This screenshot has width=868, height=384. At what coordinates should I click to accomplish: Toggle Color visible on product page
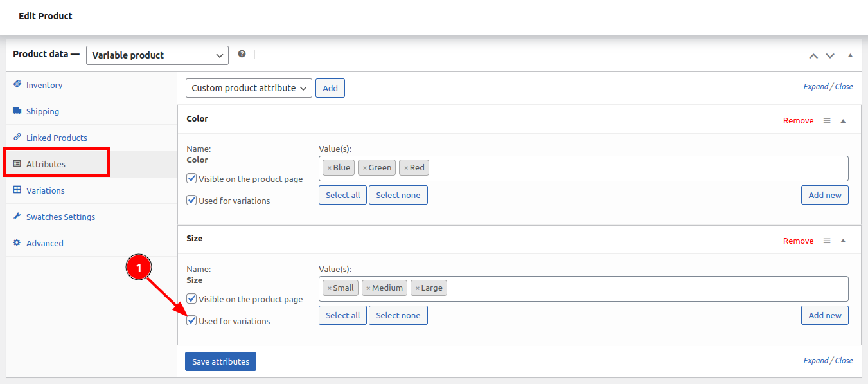191,178
